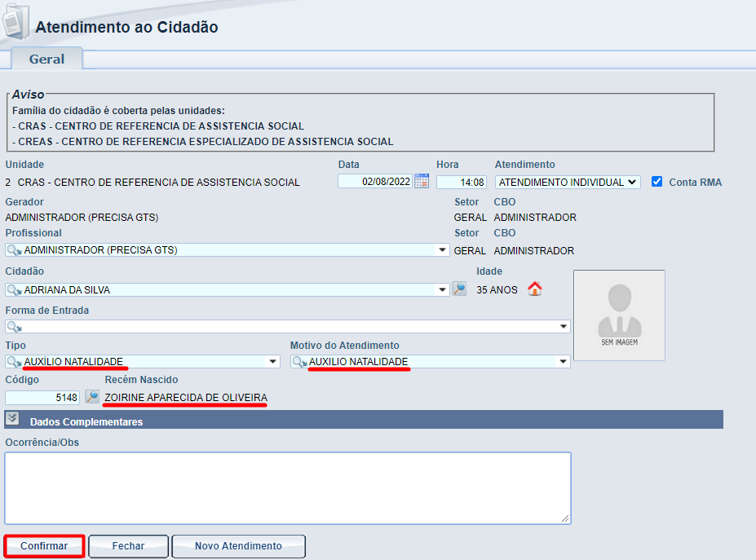Toggle the Conta RMA checkbox
Viewport: 756px width, 560px height.
pos(657,182)
